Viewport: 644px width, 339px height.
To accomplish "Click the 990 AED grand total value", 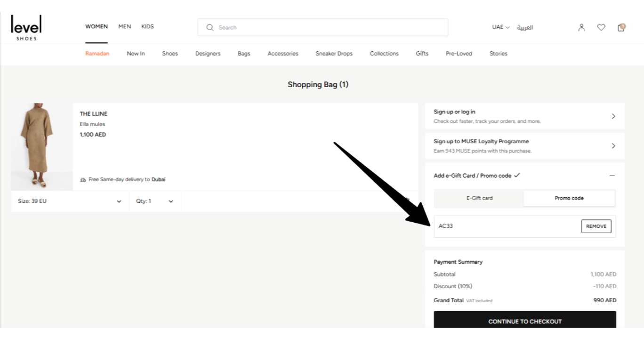I will point(604,300).
